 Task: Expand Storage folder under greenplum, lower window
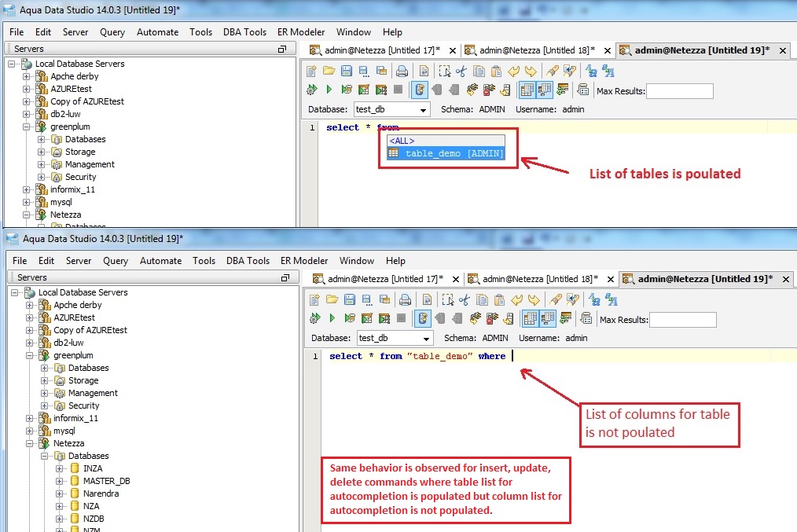(x=45, y=380)
